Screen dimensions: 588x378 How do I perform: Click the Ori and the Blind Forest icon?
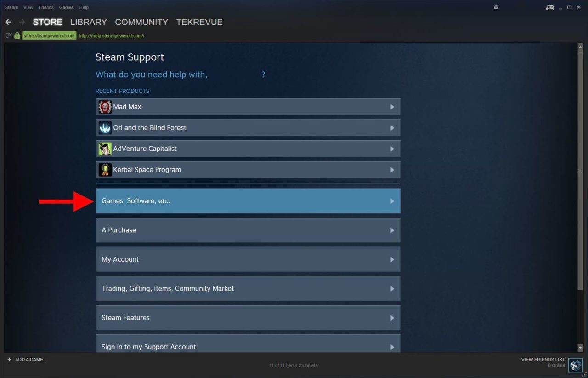pyautogui.click(x=105, y=128)
